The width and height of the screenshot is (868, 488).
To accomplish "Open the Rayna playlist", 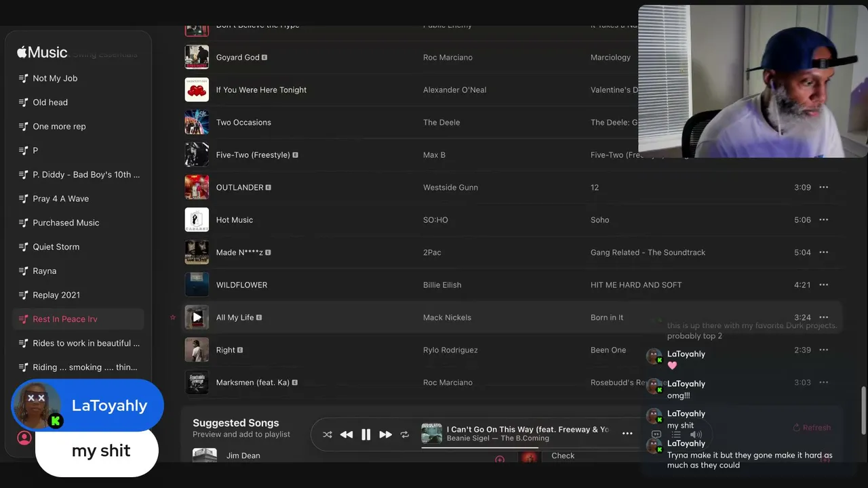I will pos(79,271).
